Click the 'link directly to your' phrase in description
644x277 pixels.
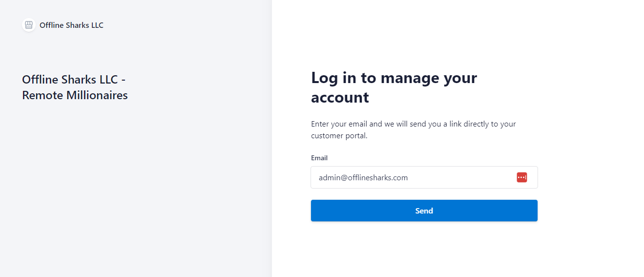coord(482,124)
